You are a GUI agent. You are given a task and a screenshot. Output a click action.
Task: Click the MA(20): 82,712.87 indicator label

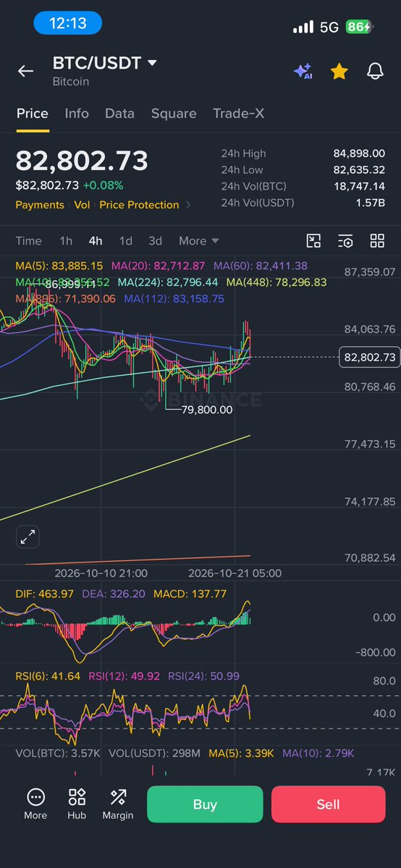(158, 266)
